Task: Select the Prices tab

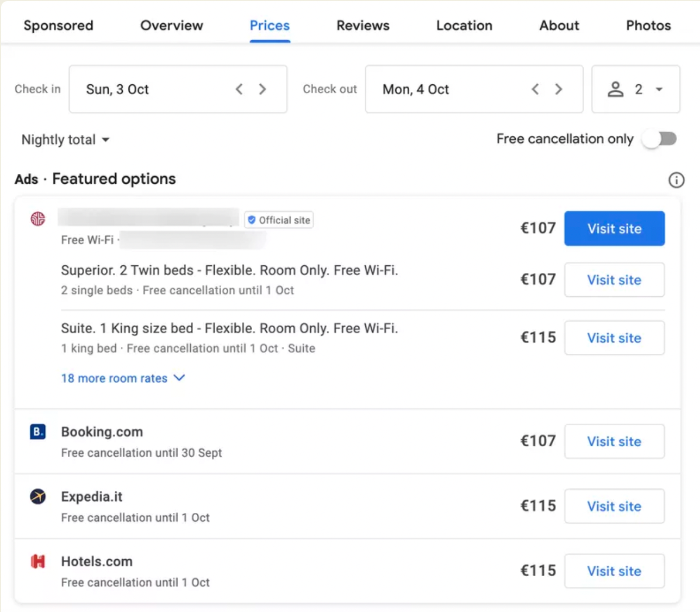Action: click(270, 26)
